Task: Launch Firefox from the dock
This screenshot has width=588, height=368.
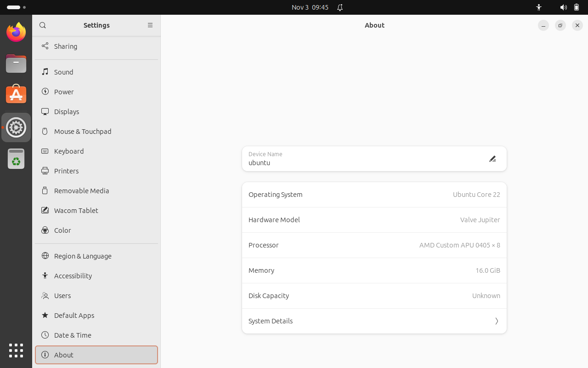Action: [x=16, y=32]
